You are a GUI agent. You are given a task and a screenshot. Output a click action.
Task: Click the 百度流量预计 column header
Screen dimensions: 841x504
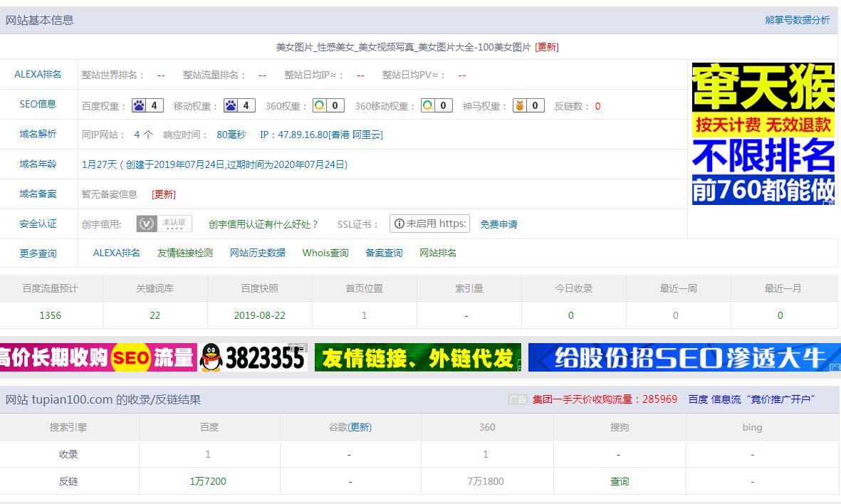(x=50, y=288)
